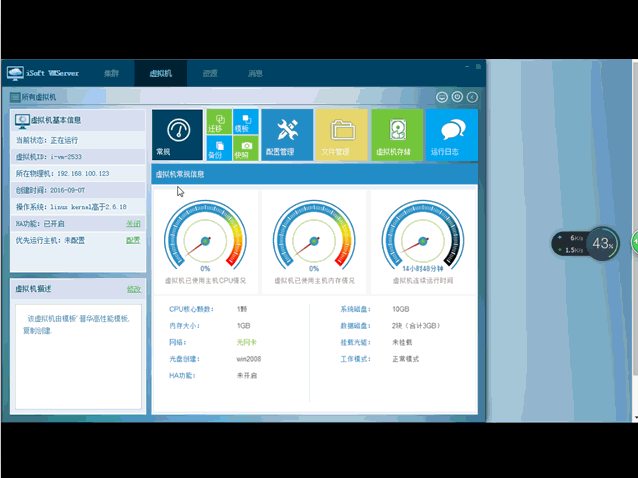Click the 虚拟机ID i-vm-2533 row

[x=78, y=157]
